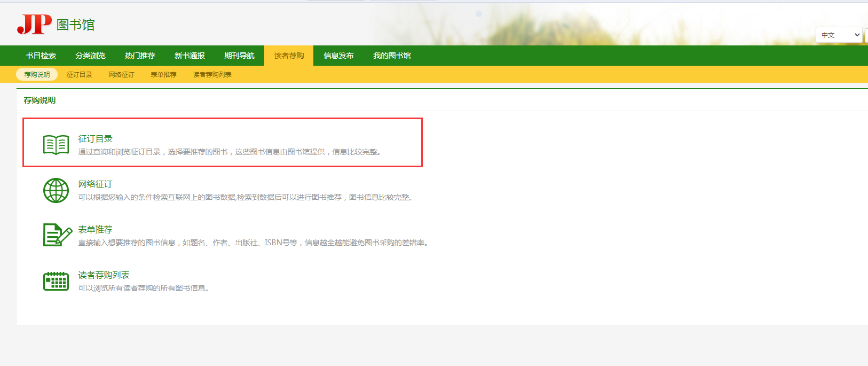Navigate to 期刊导航

pos(239,56)
